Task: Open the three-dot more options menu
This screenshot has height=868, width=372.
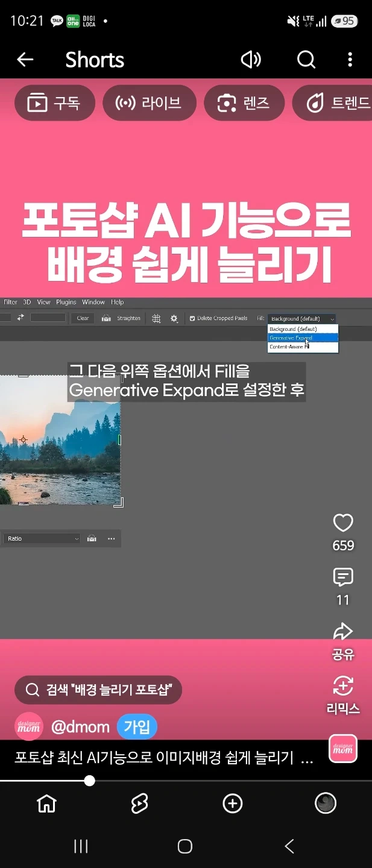Action: (x=350, y=59)
